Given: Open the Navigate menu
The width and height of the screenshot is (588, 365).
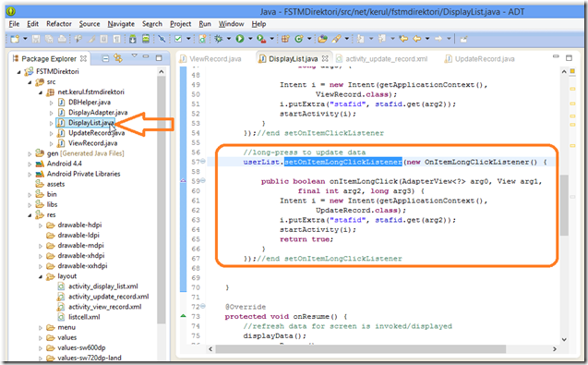Looking at the screenshot, I should click(x=121, y=24).
